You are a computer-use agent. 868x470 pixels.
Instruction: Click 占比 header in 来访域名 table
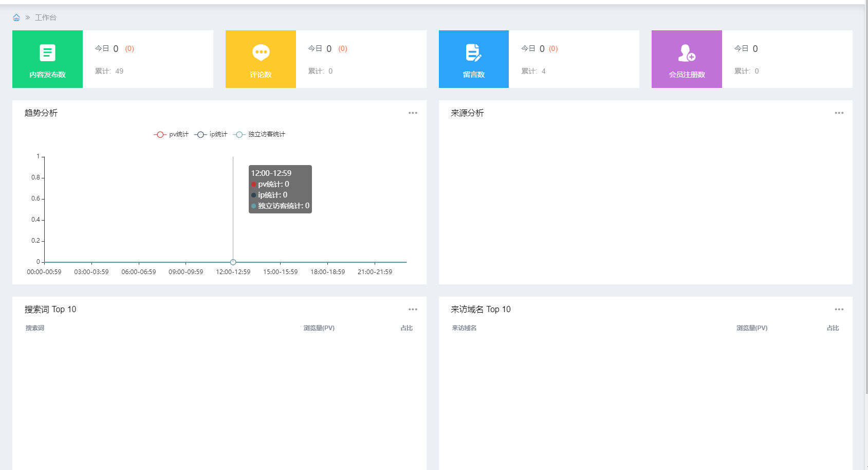(x=833, y=328)
